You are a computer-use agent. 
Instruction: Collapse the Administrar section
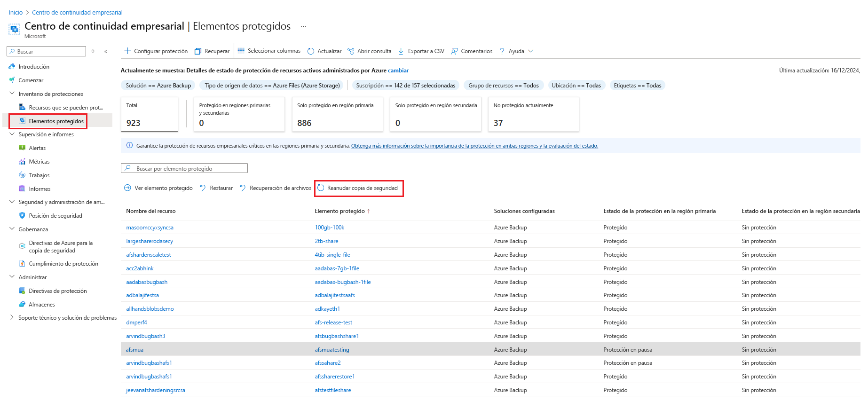point(12,277)
